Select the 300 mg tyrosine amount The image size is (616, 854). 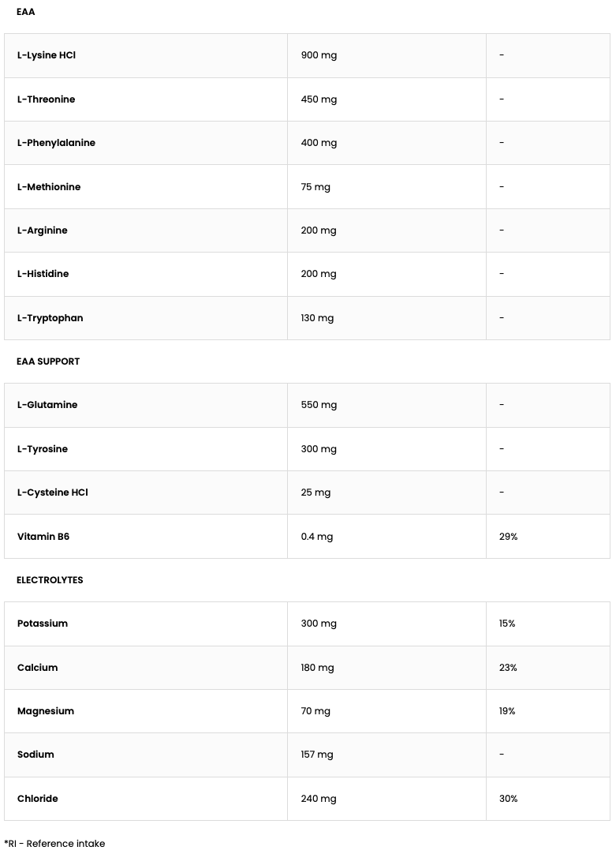tap(319, 449)
